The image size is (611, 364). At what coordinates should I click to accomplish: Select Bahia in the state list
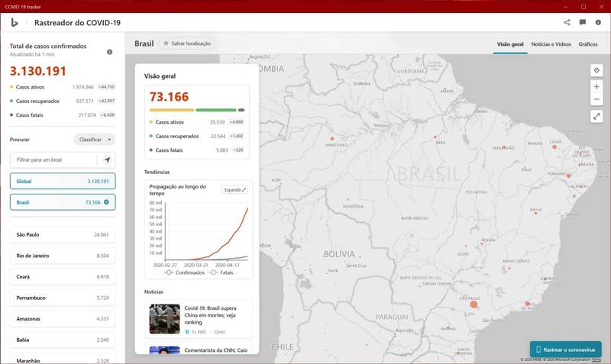tap(63, 340)
